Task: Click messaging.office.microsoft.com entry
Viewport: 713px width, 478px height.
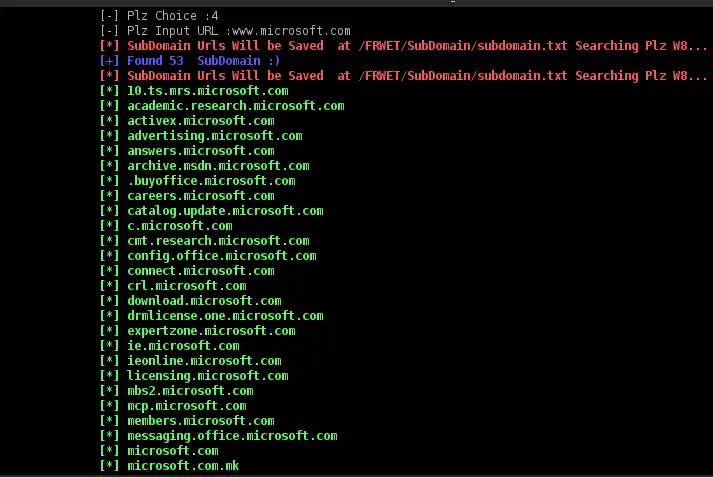Action: [x=232, y=436]
